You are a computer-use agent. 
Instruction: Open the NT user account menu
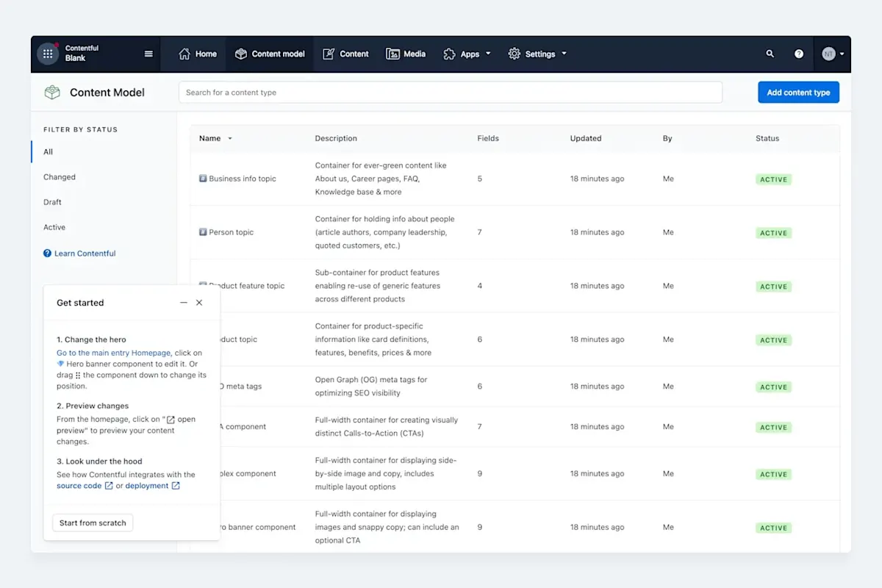click(833, 54)
